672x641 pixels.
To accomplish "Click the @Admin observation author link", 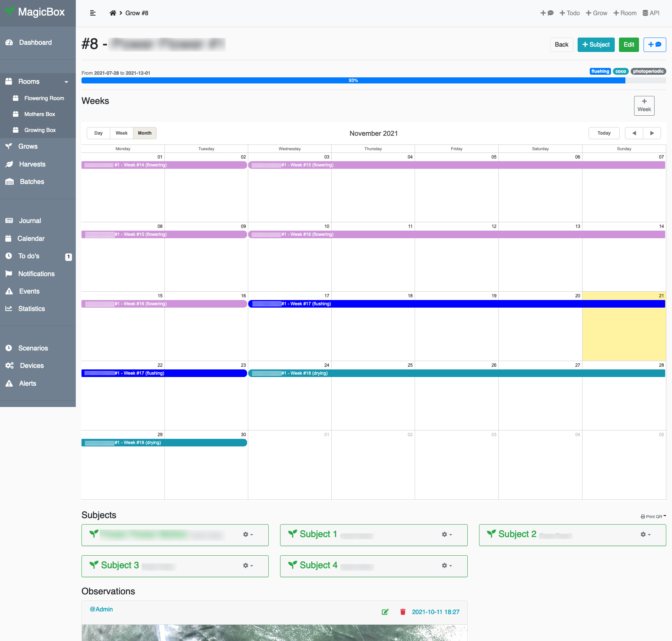I will point(101,609).
